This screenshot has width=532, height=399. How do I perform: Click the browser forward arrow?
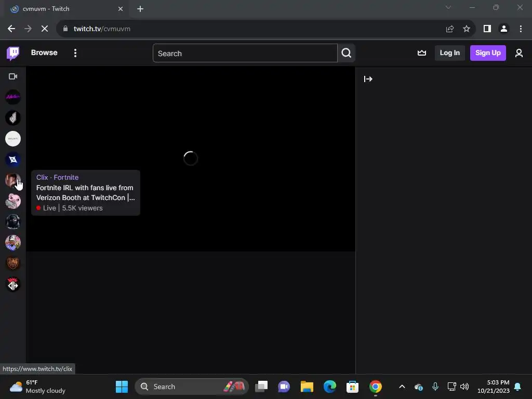tap(28, 29)
